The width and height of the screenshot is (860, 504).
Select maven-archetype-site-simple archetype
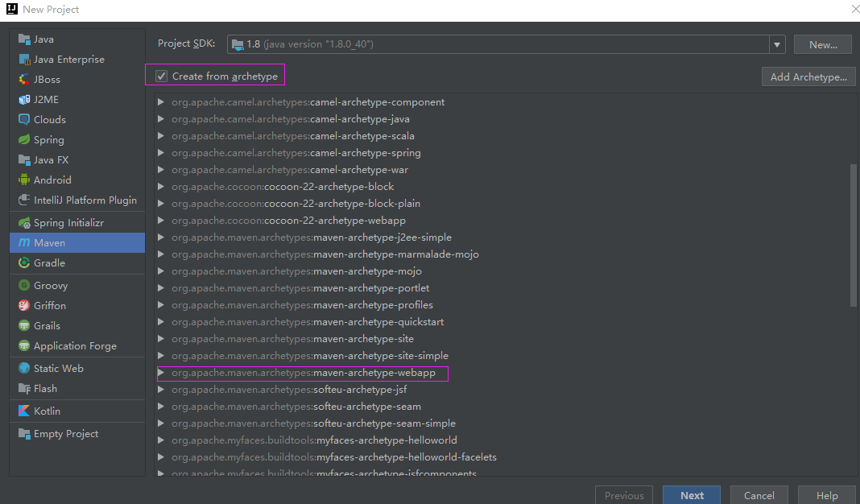click(310, 356)
